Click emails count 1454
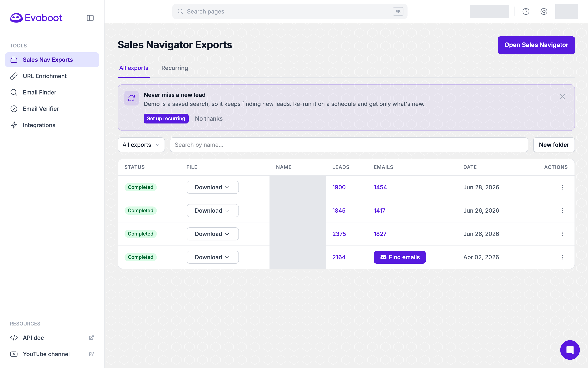The height and width of the screenshot is (368, 588). (x=380, y=187)
